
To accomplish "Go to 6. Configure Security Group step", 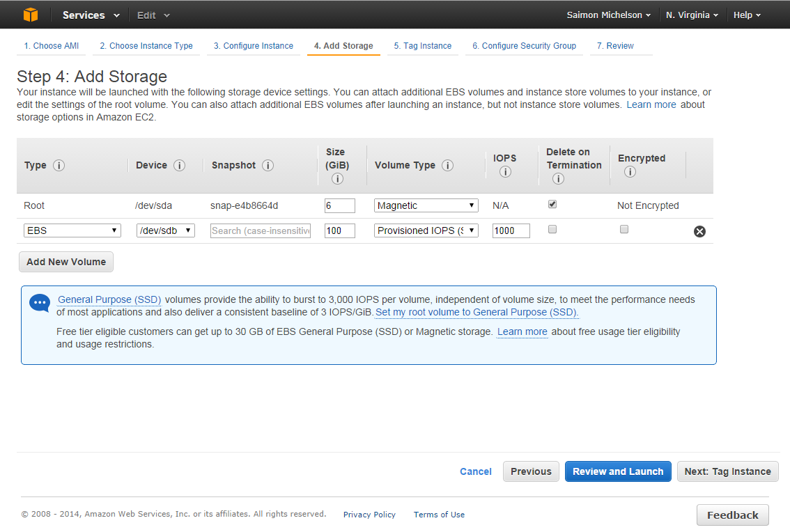I will [524, 46].
